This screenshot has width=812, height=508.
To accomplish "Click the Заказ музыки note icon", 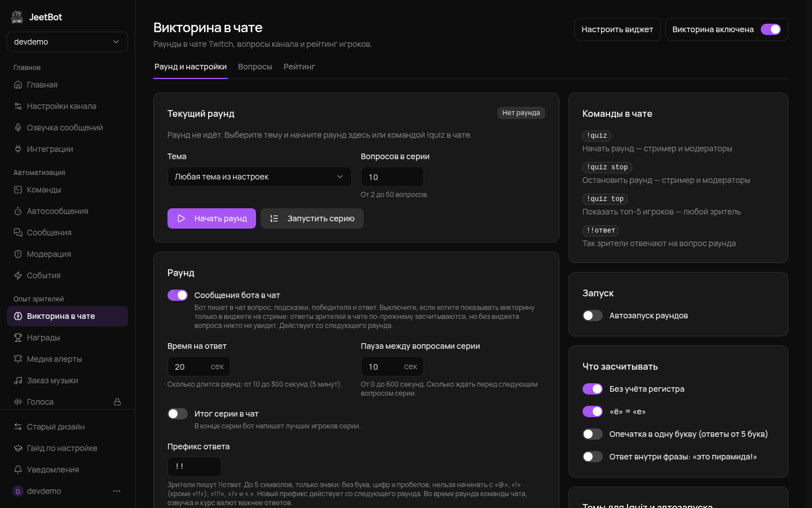I will (x=18, y=380).
